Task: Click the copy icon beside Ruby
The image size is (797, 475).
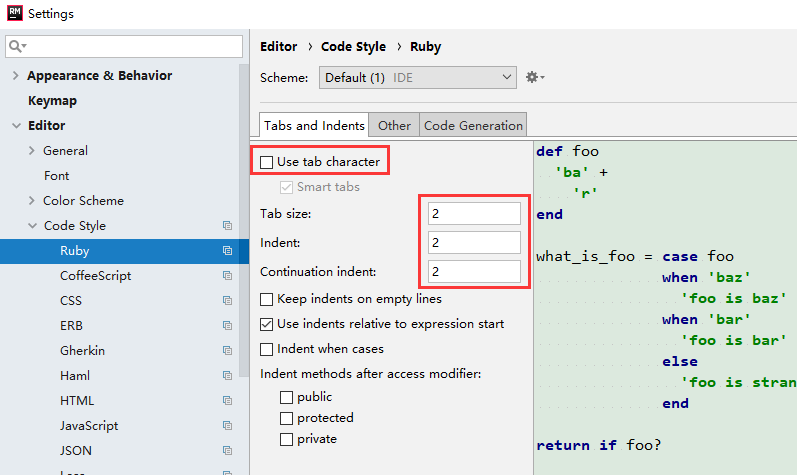Action: (x=228, y=251)
